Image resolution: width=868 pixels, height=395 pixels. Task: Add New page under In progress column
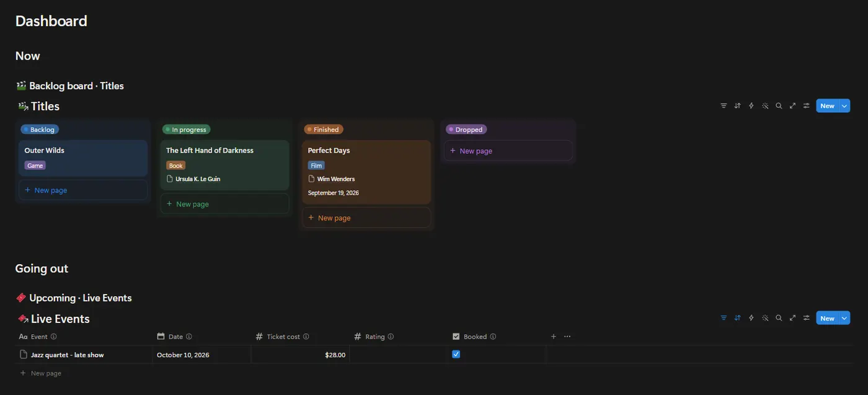(224, 204)
